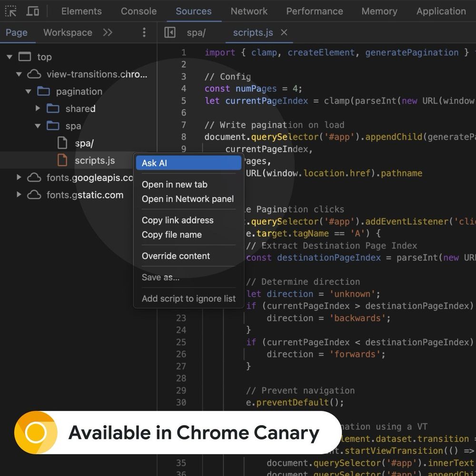Collapse the view-transitions.chro... domain node
The image size is (476, 476).
(x=19, y=74)
